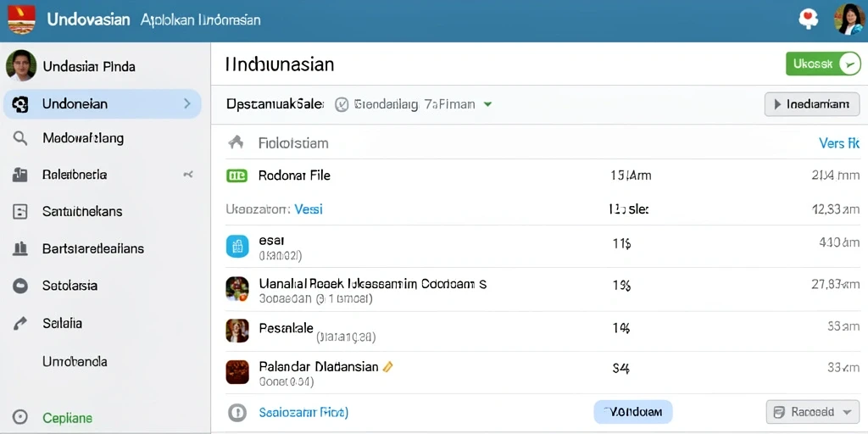Open Cepliane at sidebar bottom
This screenshot has height=434, width=868.
[x=68, y=418]
